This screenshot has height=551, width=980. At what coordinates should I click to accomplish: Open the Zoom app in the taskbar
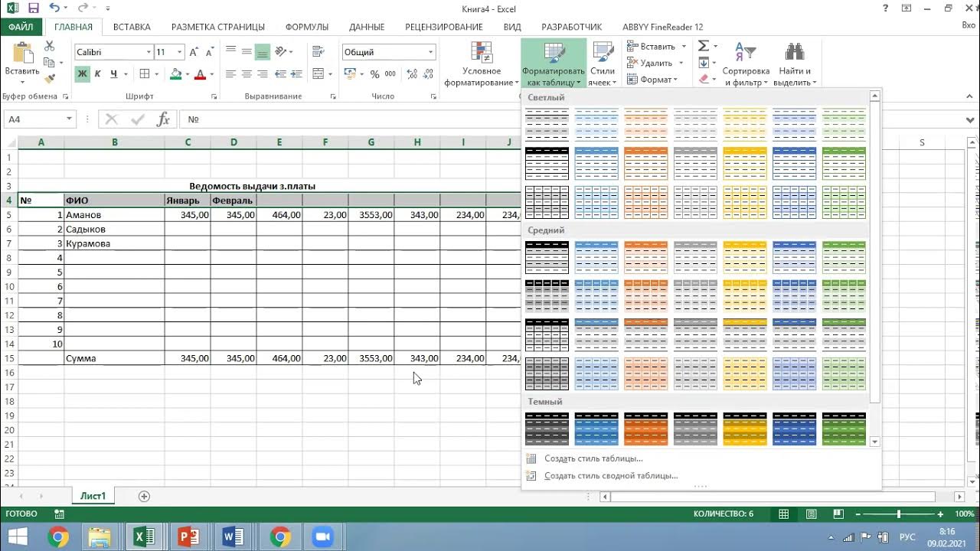point(323,537)
